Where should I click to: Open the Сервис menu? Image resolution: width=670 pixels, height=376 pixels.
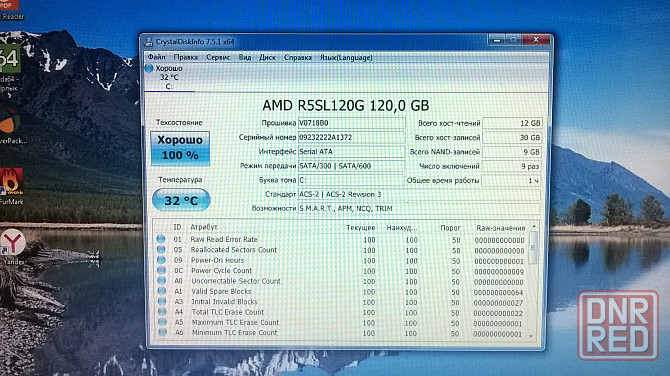pos(218,57)
